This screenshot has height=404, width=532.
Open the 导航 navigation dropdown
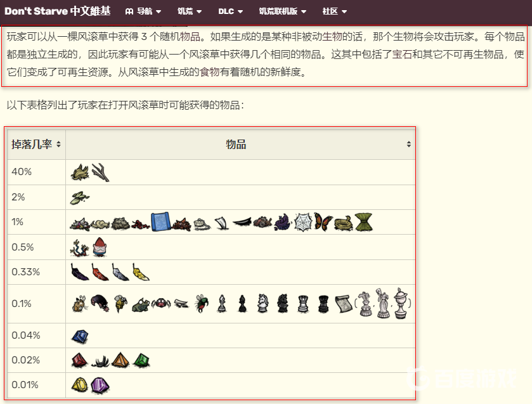coord(143,11)
